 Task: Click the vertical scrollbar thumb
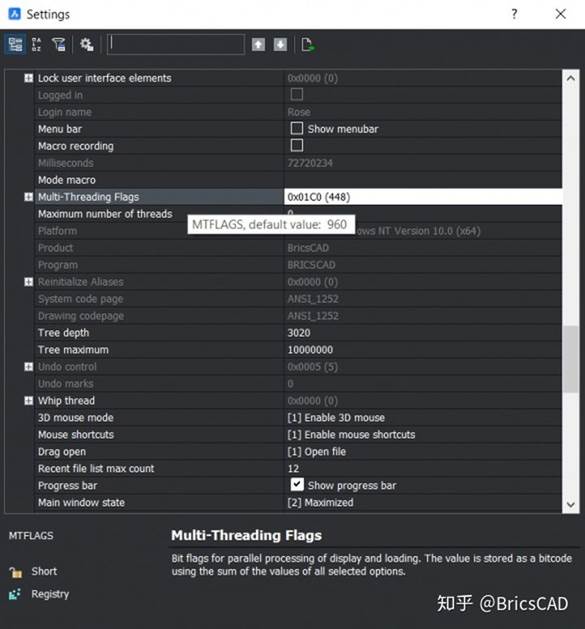[570, 359]
